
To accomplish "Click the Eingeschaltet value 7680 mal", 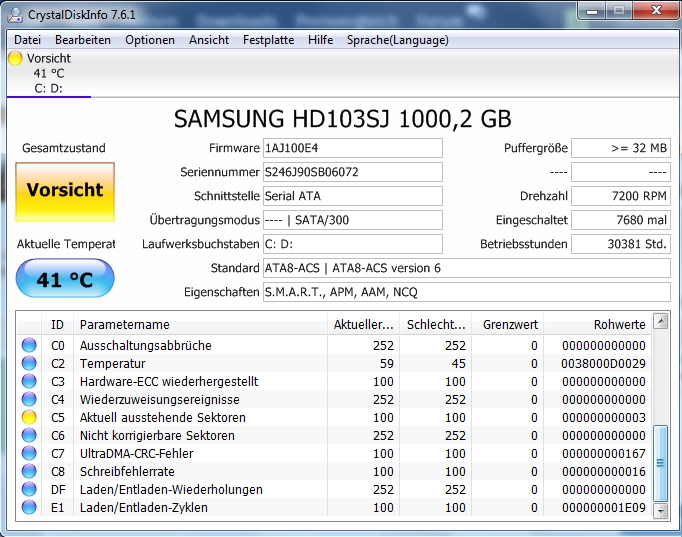I will pyautogui.click(x=621, y=220).
